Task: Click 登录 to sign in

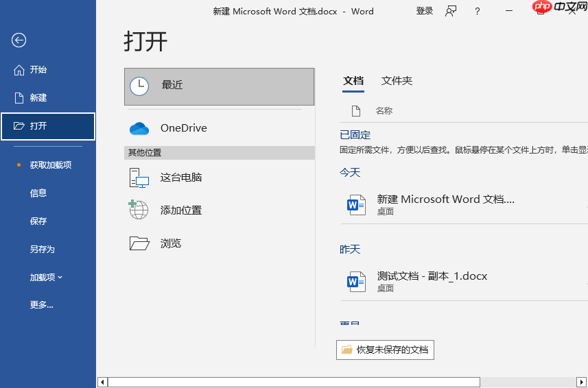Action: [x=425, y=11]
